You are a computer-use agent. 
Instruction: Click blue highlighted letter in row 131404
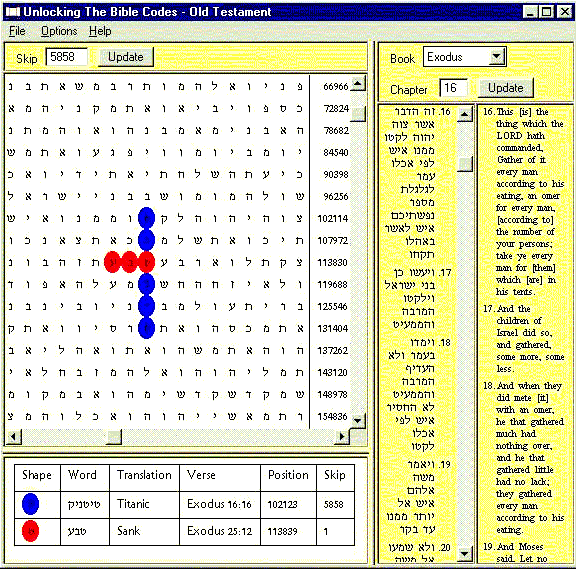(x=146, y=328)
